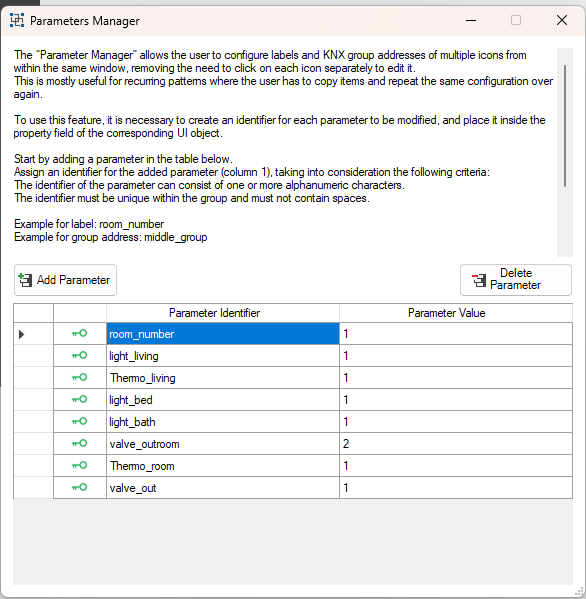Click the key icon beside valve_out
This screenshot has width=586, height=599.
(x=79, y=487)
